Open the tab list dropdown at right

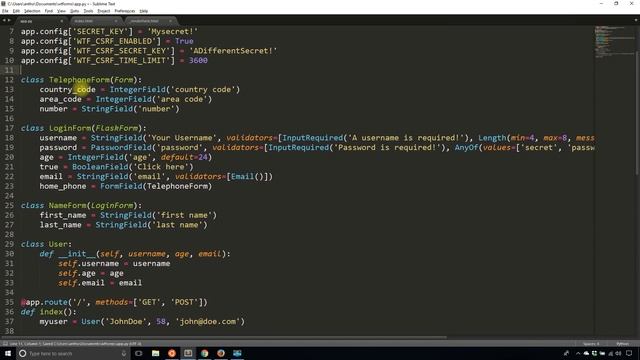pyautogui.click(x=636, y=20)
